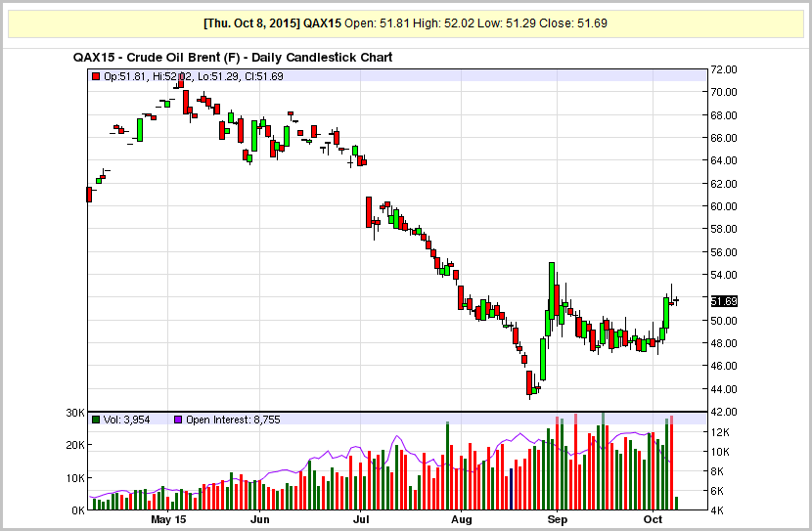Click the Open Interest 8,755 legend text
The image size is (812, 531).
pos(233,420)
